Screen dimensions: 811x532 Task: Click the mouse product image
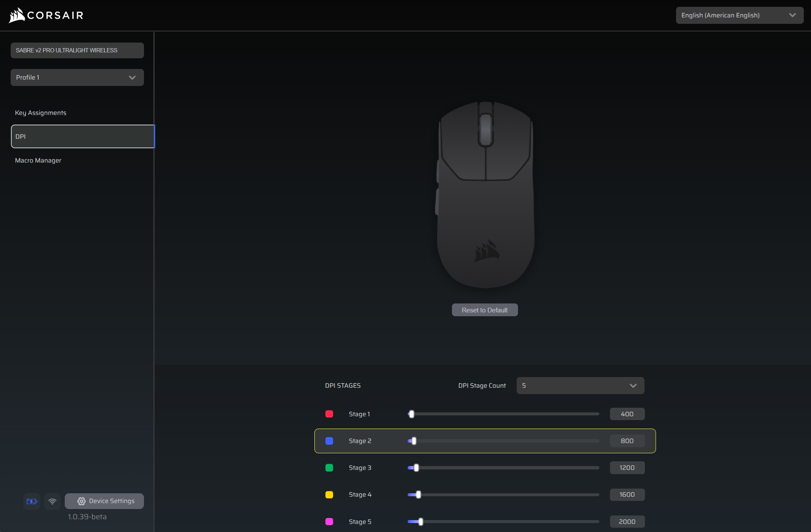[485, 194]
